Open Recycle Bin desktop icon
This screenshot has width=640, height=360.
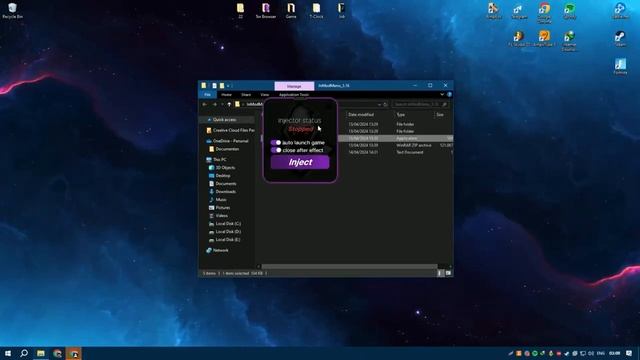[x=12, y=11]
